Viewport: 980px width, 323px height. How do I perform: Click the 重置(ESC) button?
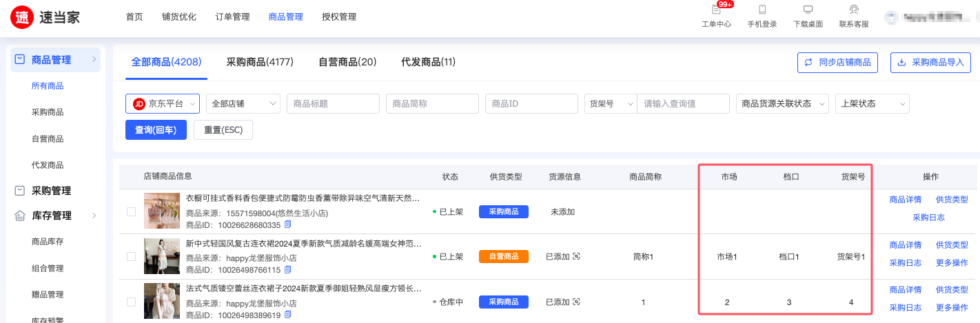point(223,129)
